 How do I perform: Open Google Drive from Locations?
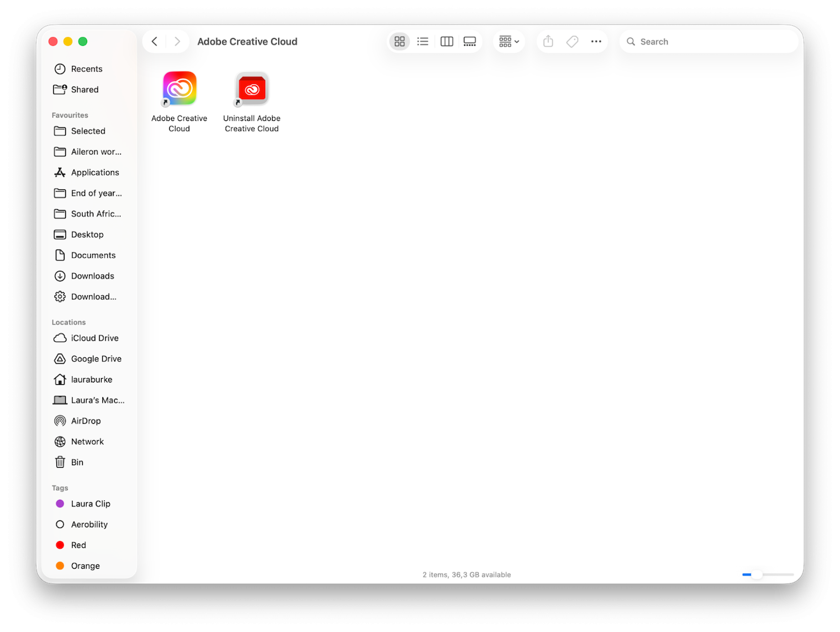96,359
